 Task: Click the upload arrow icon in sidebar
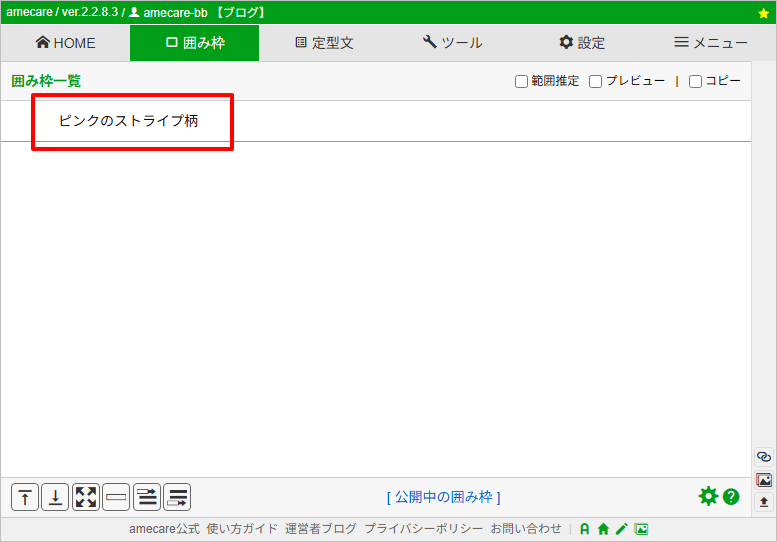[x=764, y=501]
